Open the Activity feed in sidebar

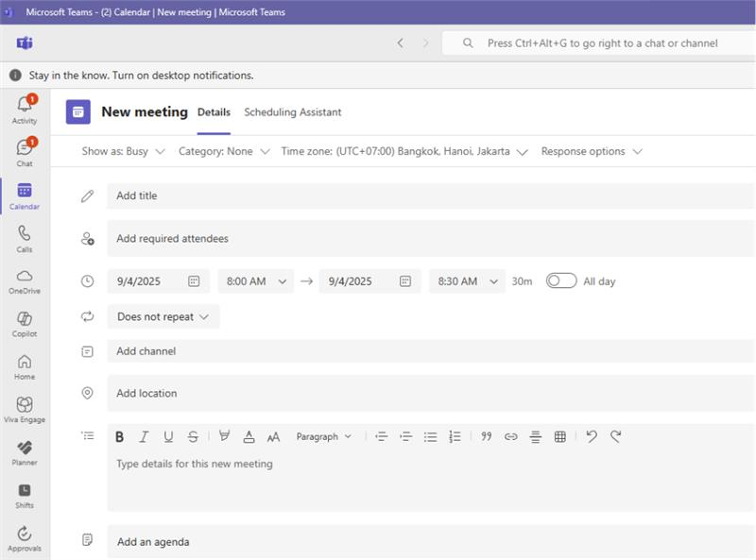pos(25,110)
